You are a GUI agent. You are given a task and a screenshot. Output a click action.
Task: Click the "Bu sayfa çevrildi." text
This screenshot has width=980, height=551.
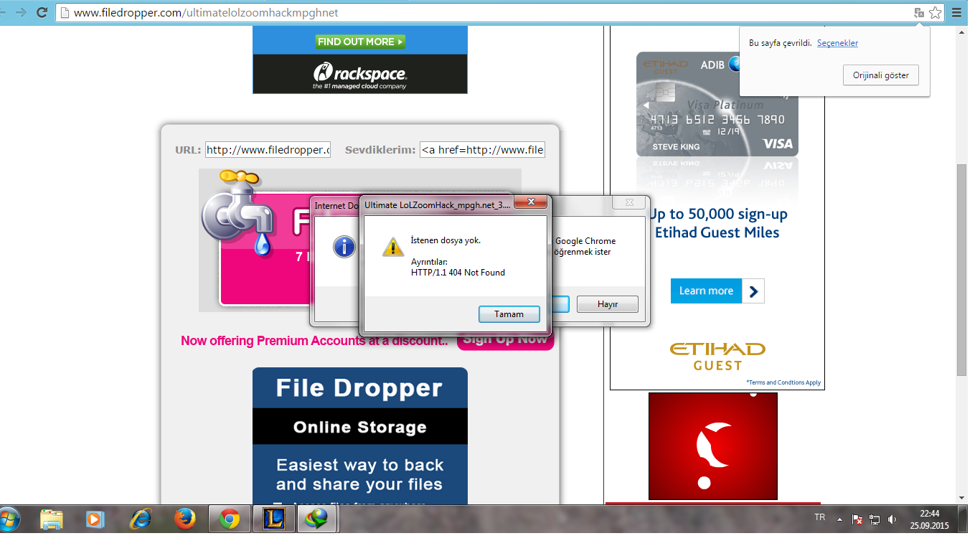point(781,43)
